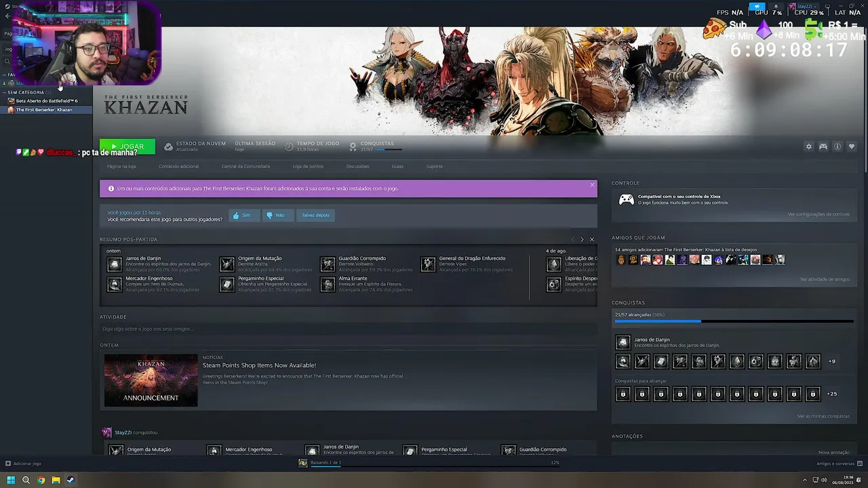Close the Resumo Pós-Partida panel
Image resolution: width=868 pixels, height=488 pixels.
[x=591, y=239]
